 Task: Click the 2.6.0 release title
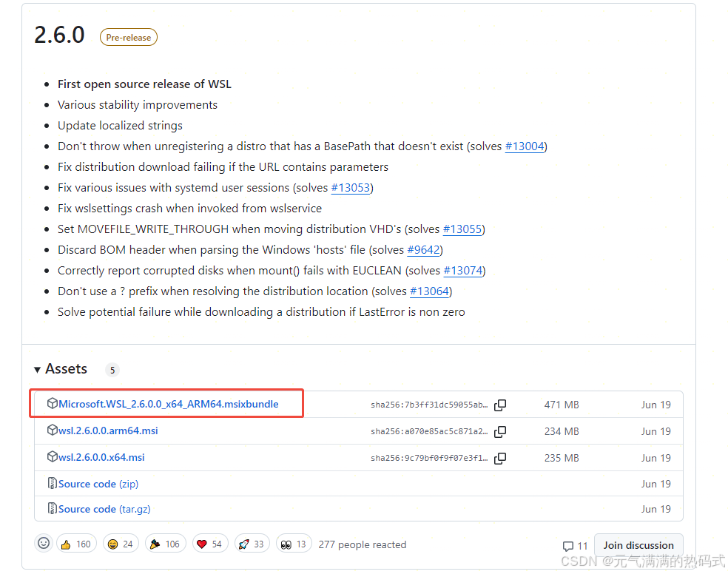click(x=59, y=36)
